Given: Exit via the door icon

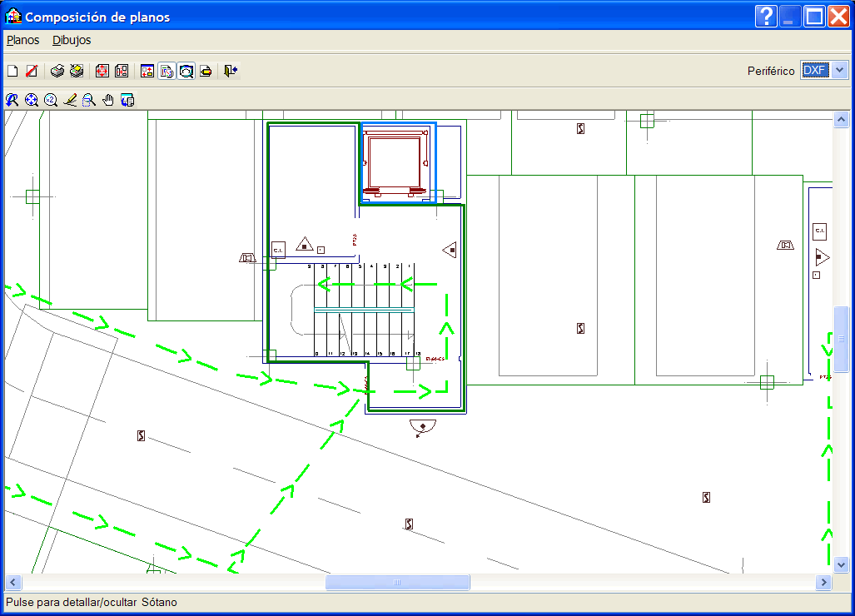Looking at the screenshot, I should 231,71.
